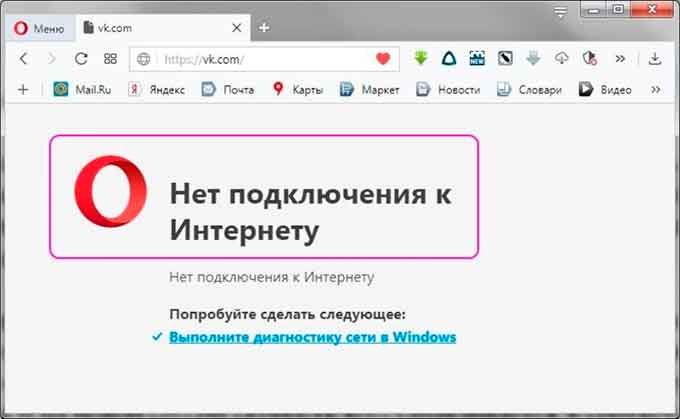
Task: Click the green download arrow extension
Action: pos(421,59)
